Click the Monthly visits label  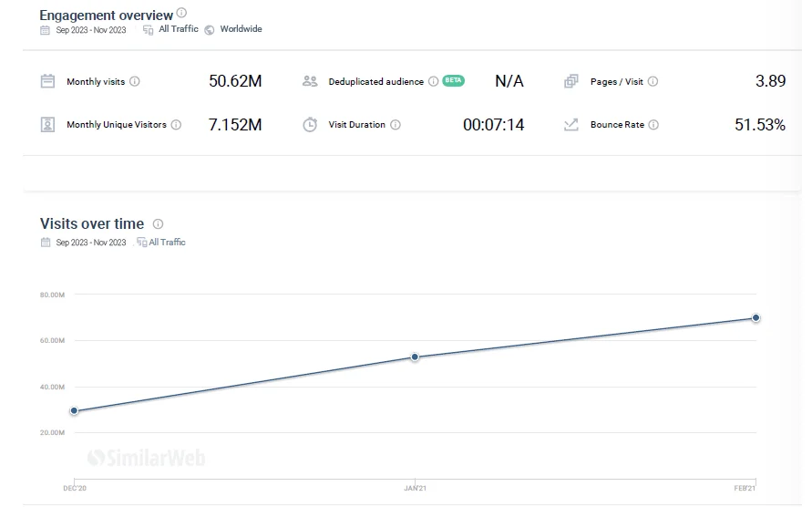(96, 81)
